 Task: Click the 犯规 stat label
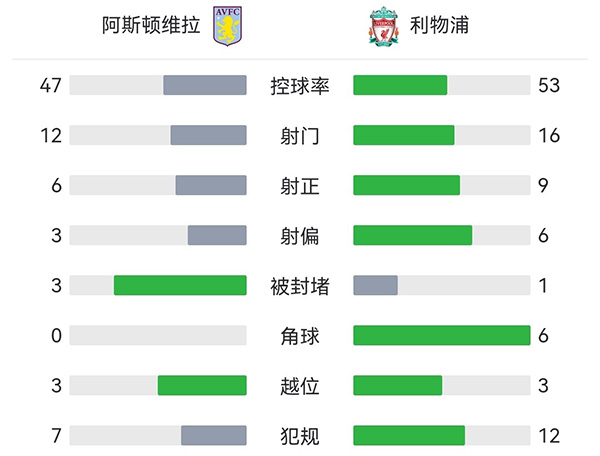tap(299, 436)
